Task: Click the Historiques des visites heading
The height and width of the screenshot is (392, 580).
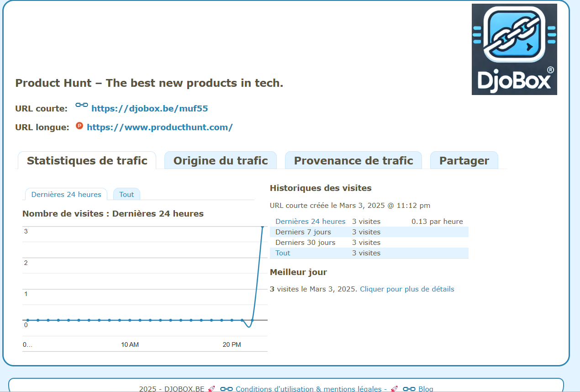Action: pos(321,188)
